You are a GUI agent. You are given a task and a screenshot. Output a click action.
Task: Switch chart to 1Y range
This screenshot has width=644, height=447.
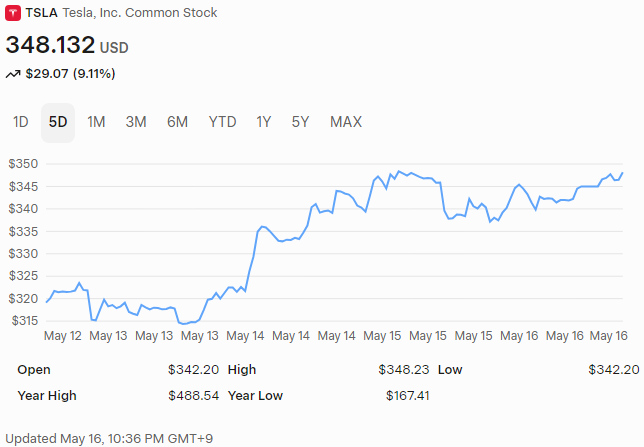click(264, 122)
